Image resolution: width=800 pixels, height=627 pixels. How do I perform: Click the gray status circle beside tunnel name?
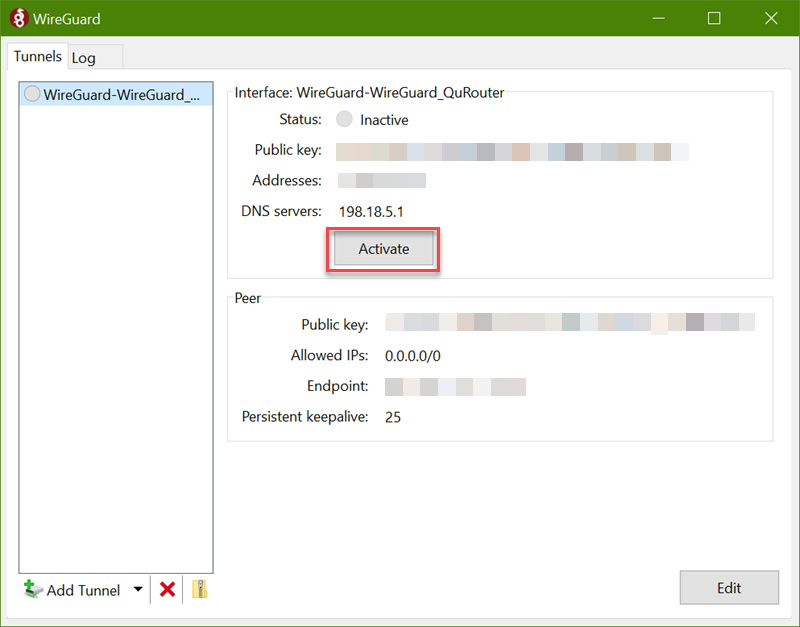tap(32, 94)
